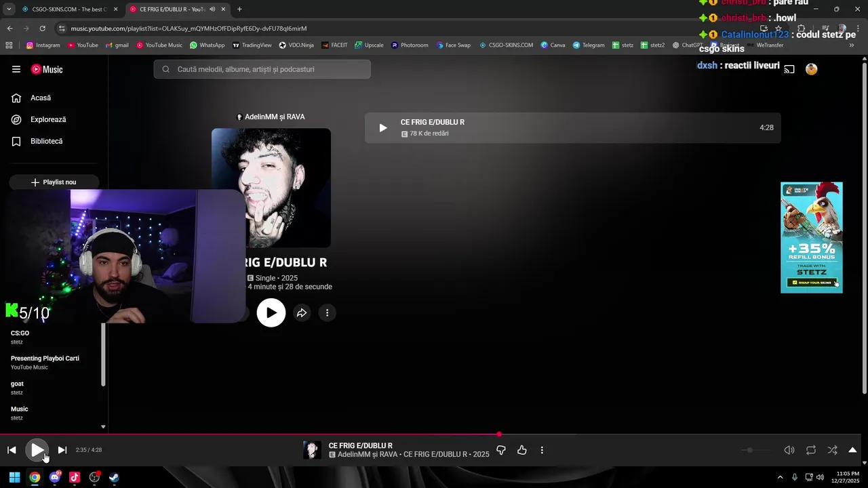Open the Upscale bookmark
This screenshot has width=868, height=488.
369,45
